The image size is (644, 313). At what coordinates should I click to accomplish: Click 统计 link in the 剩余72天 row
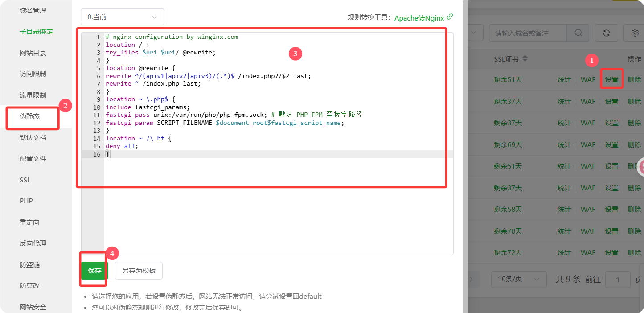tap(564, 252)
